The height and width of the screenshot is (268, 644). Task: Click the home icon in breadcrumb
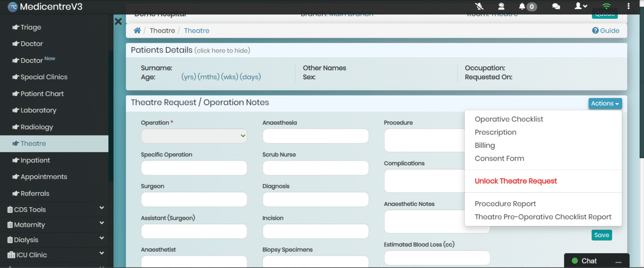tap(137, 31)
